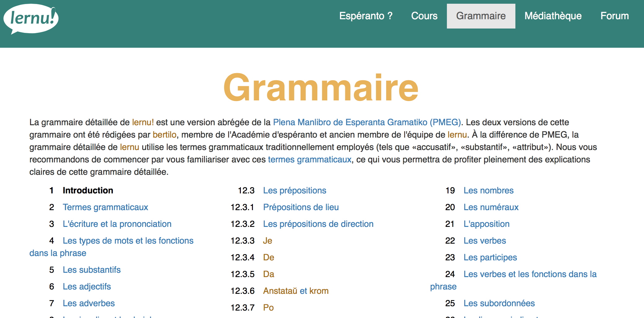Open L'écriture et la prononciation chapter
Viewport: 644px width, 318px height.
click(x=117, y=224)
